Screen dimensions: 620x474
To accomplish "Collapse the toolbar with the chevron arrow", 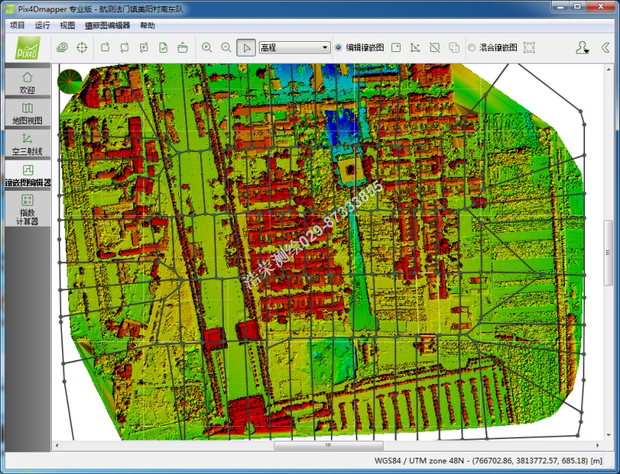I will (x=605, y=48).
